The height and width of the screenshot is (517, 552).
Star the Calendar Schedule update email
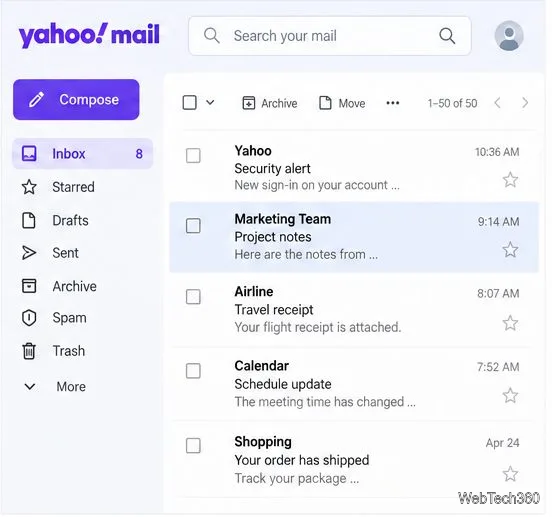510,395
